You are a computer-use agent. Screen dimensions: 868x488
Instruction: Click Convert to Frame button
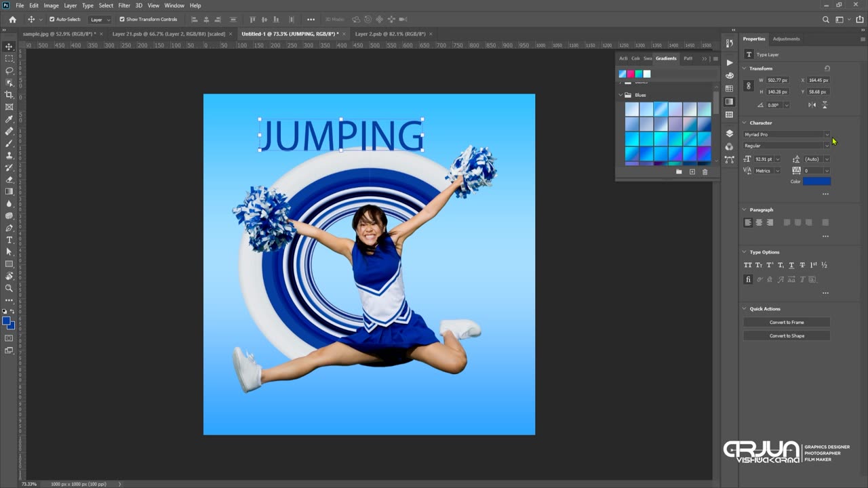[x=787, y=323]
